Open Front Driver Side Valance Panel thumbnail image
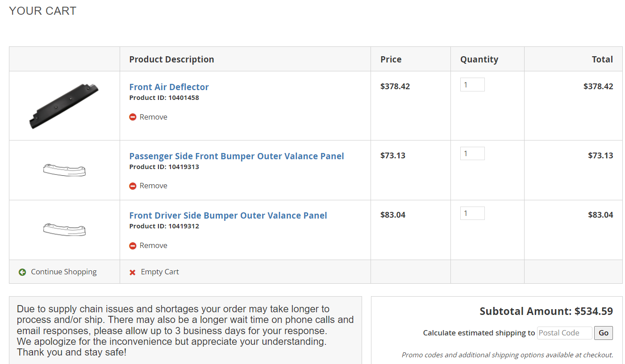 64,229
